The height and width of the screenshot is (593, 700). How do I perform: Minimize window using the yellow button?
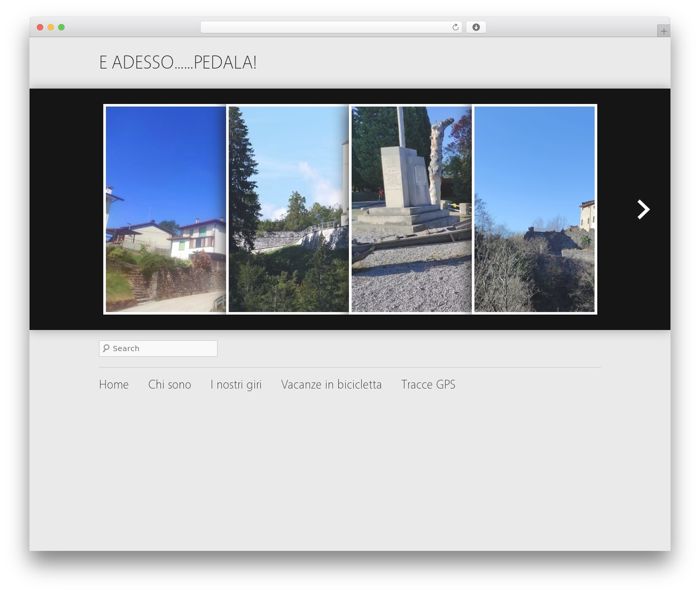[x=50, y=27]
